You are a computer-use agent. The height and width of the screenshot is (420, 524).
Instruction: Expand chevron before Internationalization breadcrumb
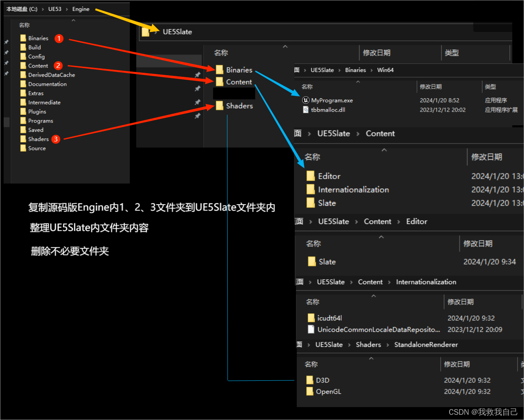[389, 282]
